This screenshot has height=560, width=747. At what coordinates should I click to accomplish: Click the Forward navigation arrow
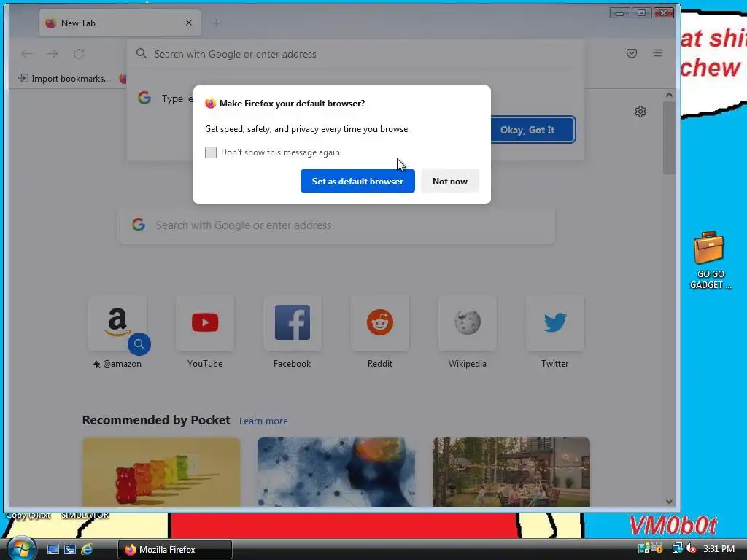click(x=53, y=54)
